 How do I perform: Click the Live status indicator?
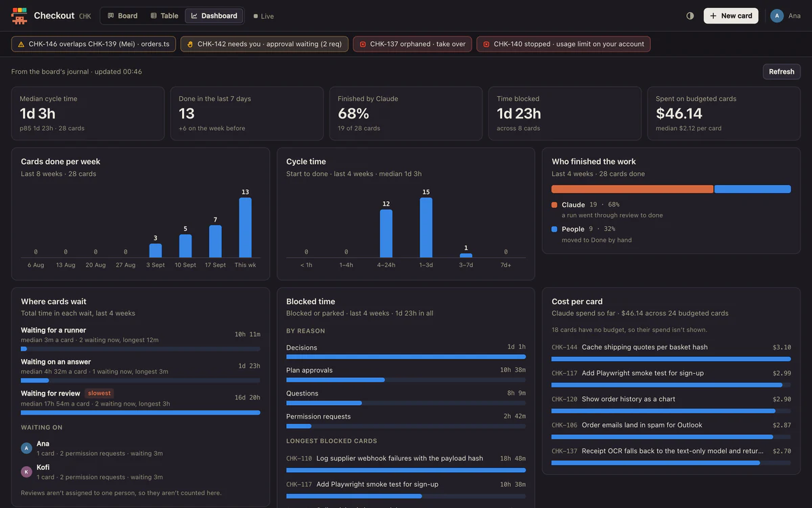coord(264,16)
